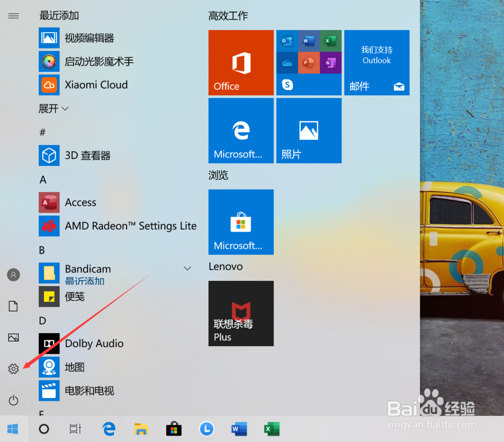Viewport: 504px width, 442px height.
Task: Start the 地图 (Maps) app
Action: click(75, 367)
